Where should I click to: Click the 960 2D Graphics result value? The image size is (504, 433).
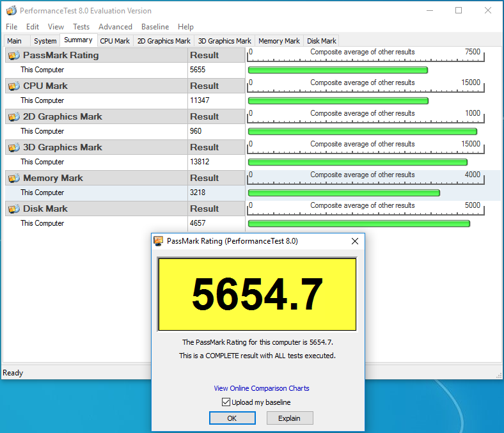[196, 131]
